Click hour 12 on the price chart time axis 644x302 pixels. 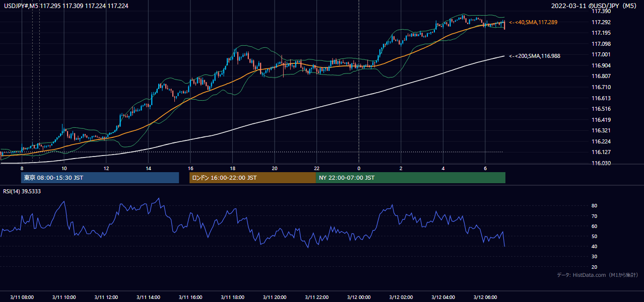[x=106, y=168]
